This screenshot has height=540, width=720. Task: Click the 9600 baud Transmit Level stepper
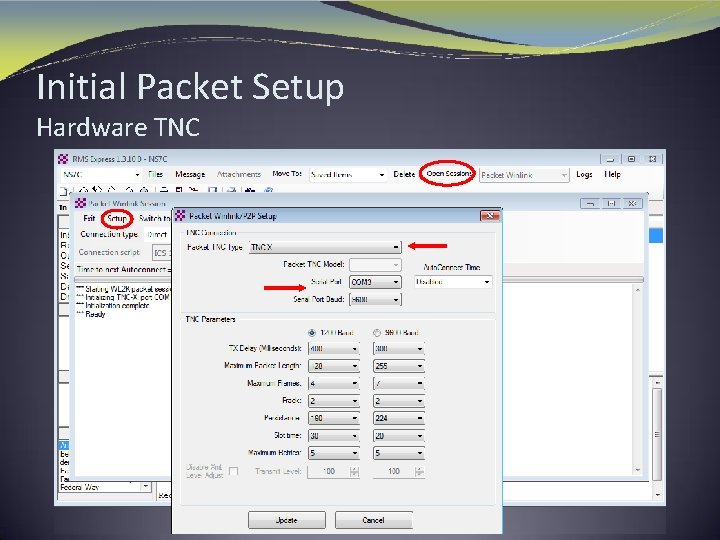point(419,472)
